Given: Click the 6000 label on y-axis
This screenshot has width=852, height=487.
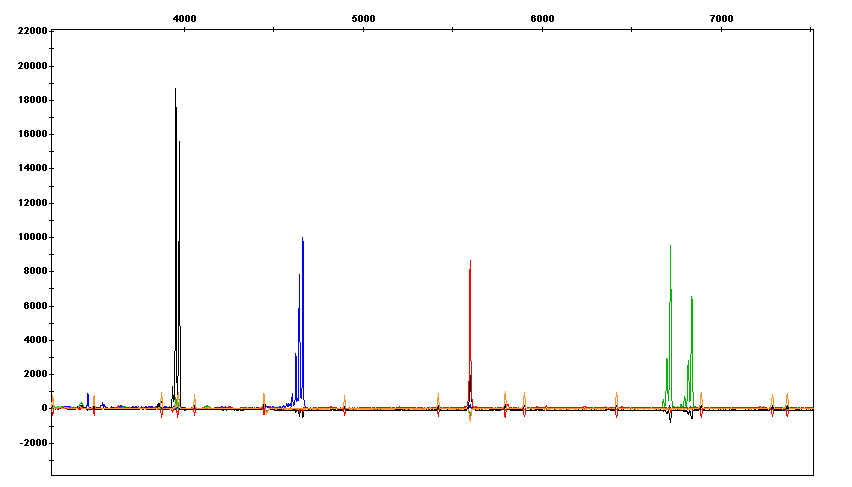Looking at the screenshot, I should (36, 306).
